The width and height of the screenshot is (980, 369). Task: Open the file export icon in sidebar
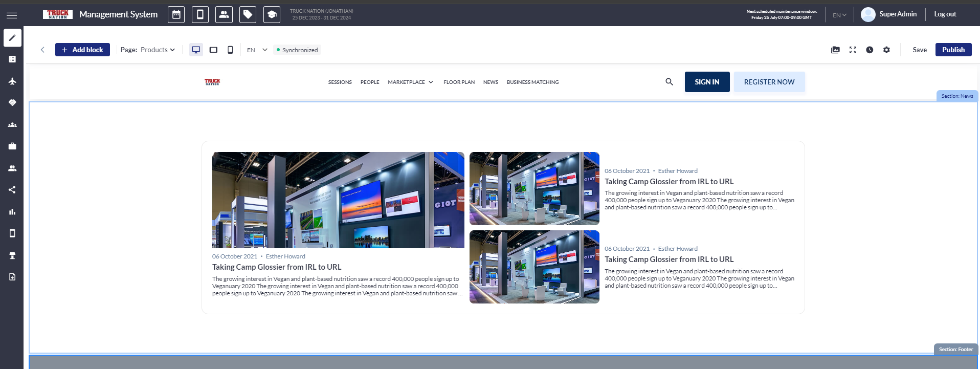coord(12,277)
